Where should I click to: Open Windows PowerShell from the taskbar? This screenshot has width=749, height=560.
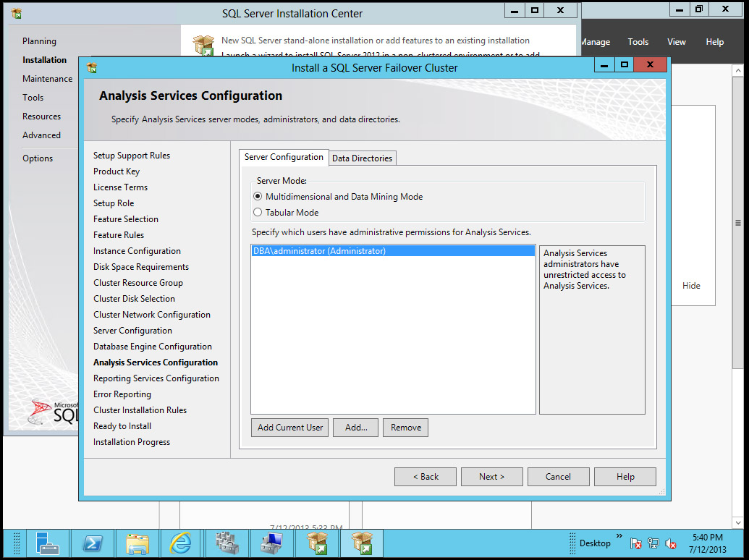93,543
